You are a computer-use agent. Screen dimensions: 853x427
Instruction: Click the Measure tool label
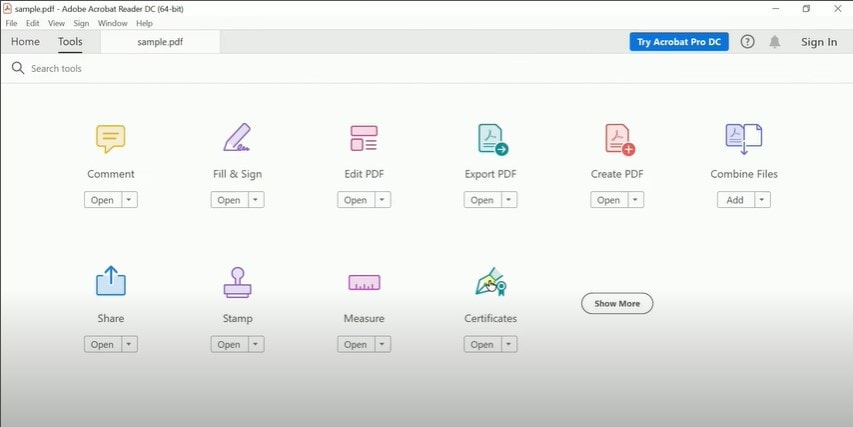pos(364,318)
